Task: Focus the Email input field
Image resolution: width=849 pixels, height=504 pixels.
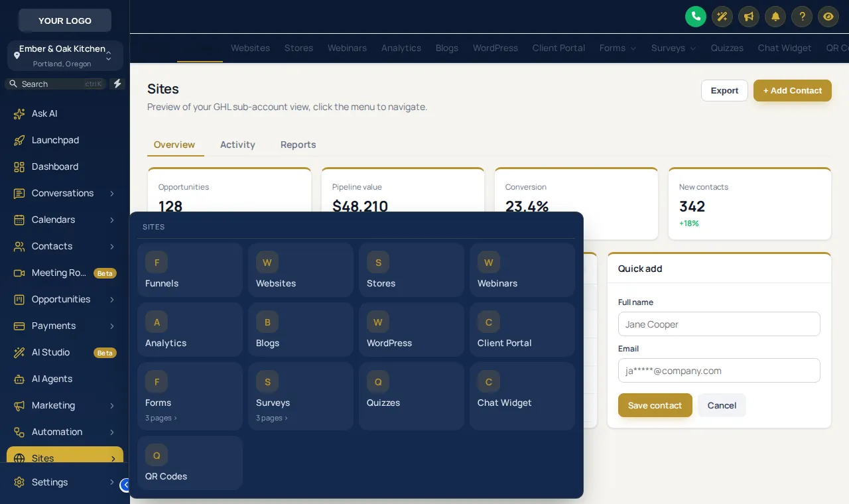Action: (719, 371)
